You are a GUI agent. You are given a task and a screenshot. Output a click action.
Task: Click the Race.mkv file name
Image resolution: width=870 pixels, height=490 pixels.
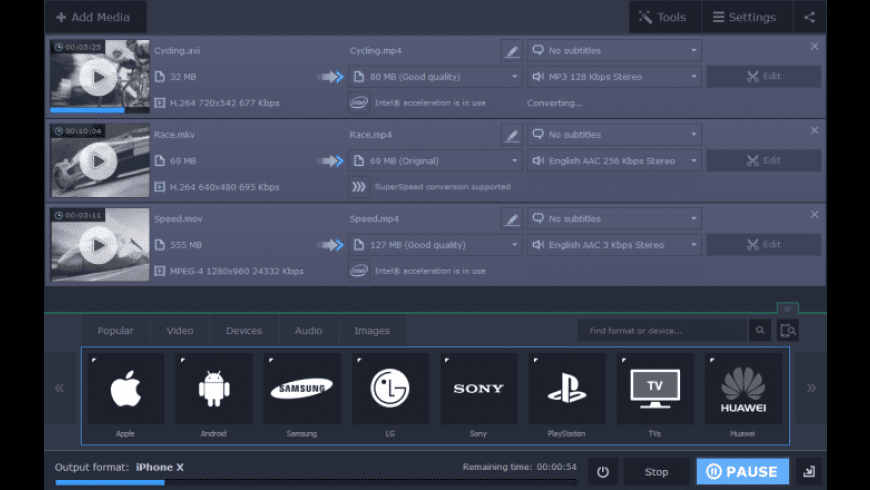174,135
